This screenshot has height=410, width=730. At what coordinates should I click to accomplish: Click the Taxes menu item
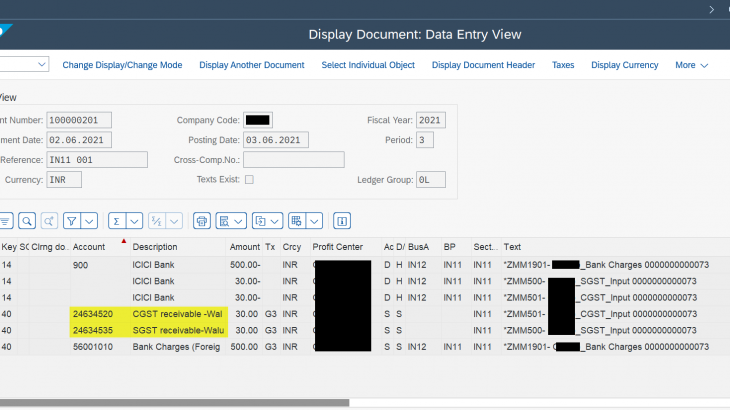tap(563, 65)
